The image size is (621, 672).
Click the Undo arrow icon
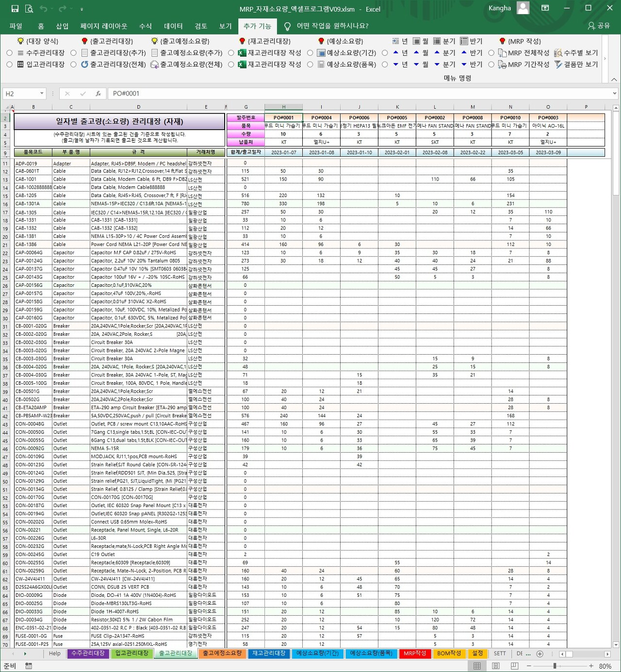(44, 8)
